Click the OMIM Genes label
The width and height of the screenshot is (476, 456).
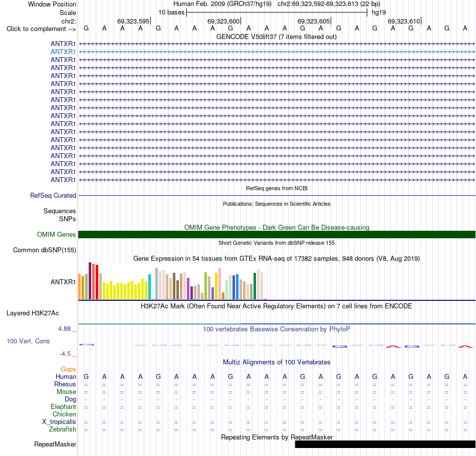click(56, 234)
